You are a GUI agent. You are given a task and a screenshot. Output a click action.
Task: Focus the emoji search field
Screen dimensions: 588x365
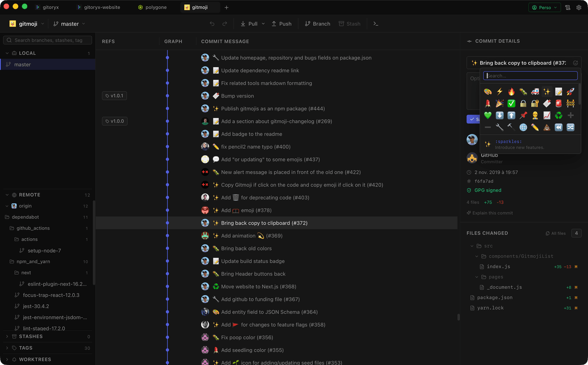(x=530, y=76)
